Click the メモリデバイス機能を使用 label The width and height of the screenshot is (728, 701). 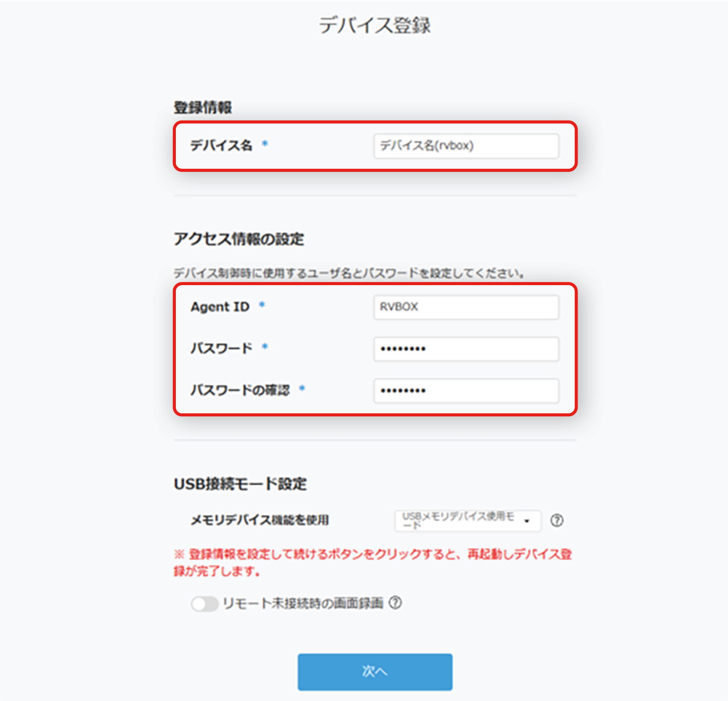point(260,520)
